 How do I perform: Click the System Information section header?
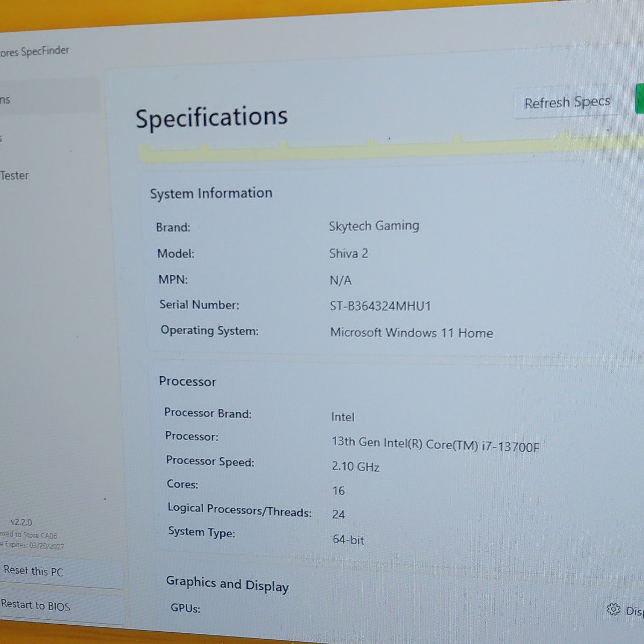pyautogui.click(x=211, y=193)
